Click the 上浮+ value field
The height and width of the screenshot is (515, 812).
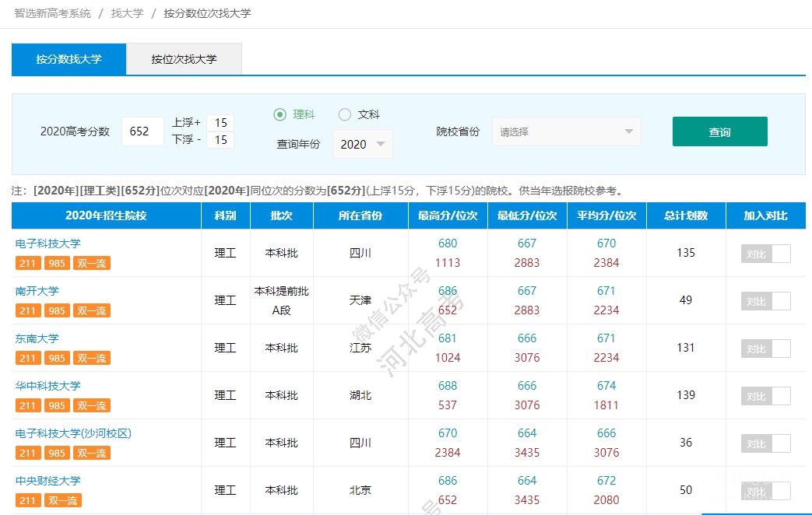[220, 123]
